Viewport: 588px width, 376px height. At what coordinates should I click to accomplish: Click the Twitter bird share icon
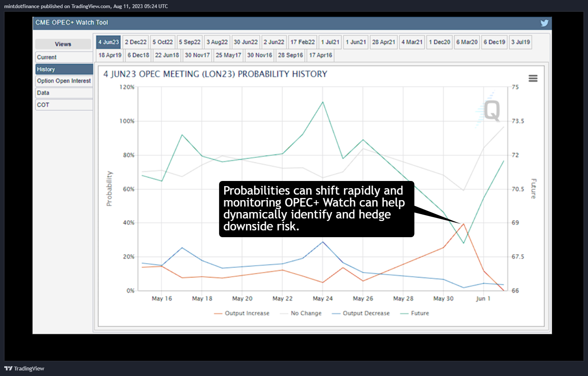tap(544, 23)
